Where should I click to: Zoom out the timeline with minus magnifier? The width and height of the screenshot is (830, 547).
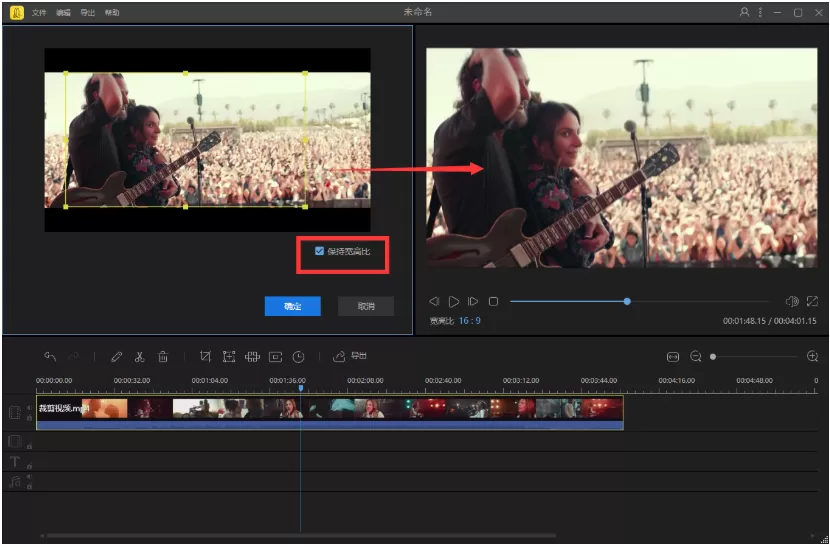tap(696, 356)
